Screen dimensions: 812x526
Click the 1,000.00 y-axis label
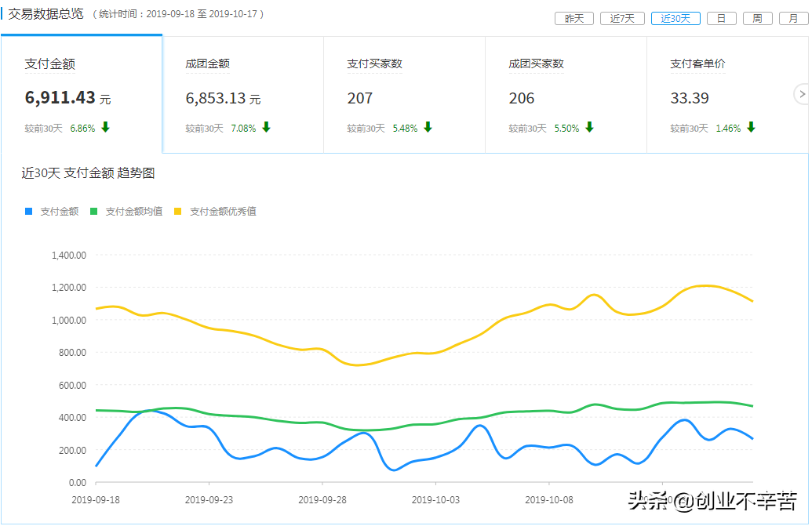(x=69, y=320)
